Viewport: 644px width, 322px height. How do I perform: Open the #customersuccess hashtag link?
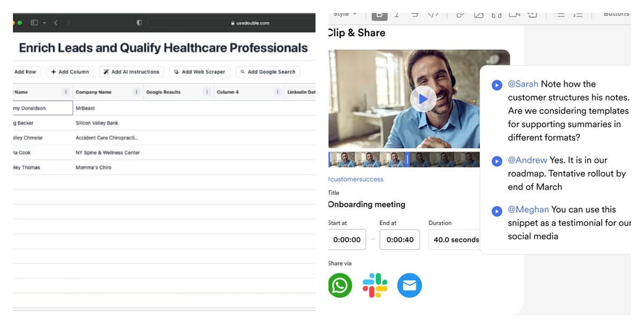(355, 179)
